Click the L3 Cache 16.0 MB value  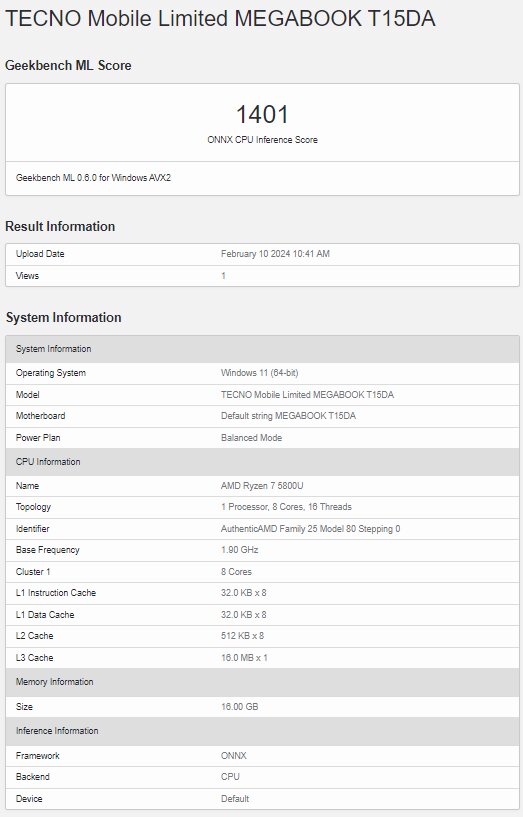click(x=244, y=658)
